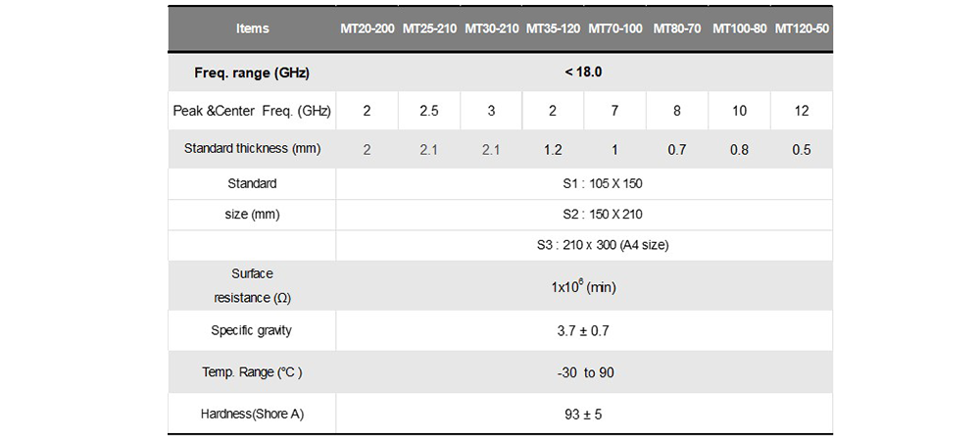Click the Freq. range (GHz) row label
The height and width of the screenshot is (441, 980).
(253, 73)
